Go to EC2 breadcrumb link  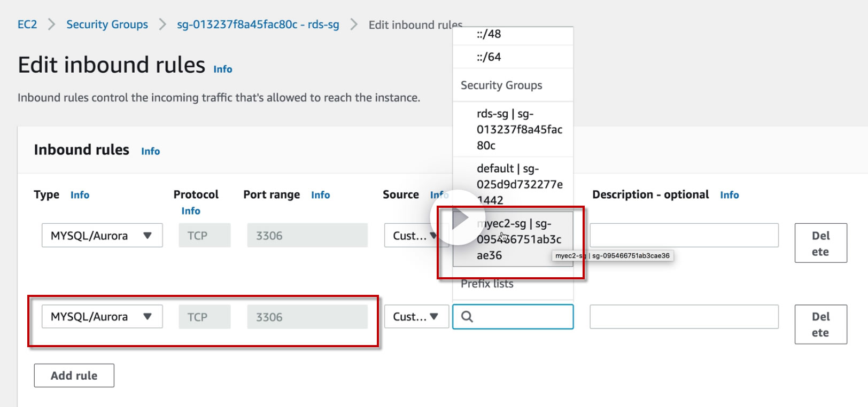tap(27, 25)
